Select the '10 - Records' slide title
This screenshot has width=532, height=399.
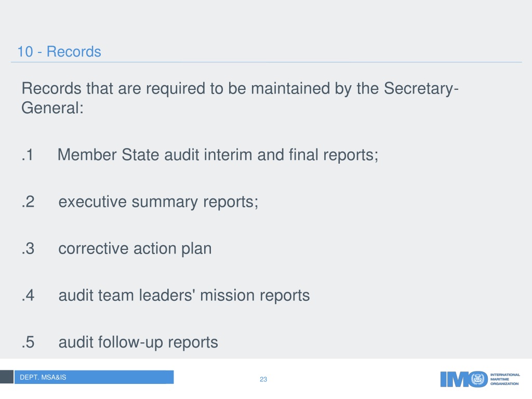[59, 51]
